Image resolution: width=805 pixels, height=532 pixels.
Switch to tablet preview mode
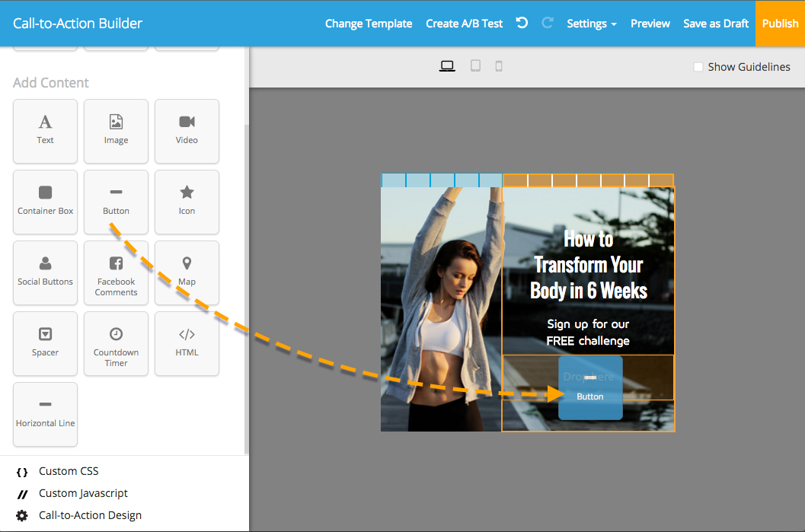click(x=475, y=66)
